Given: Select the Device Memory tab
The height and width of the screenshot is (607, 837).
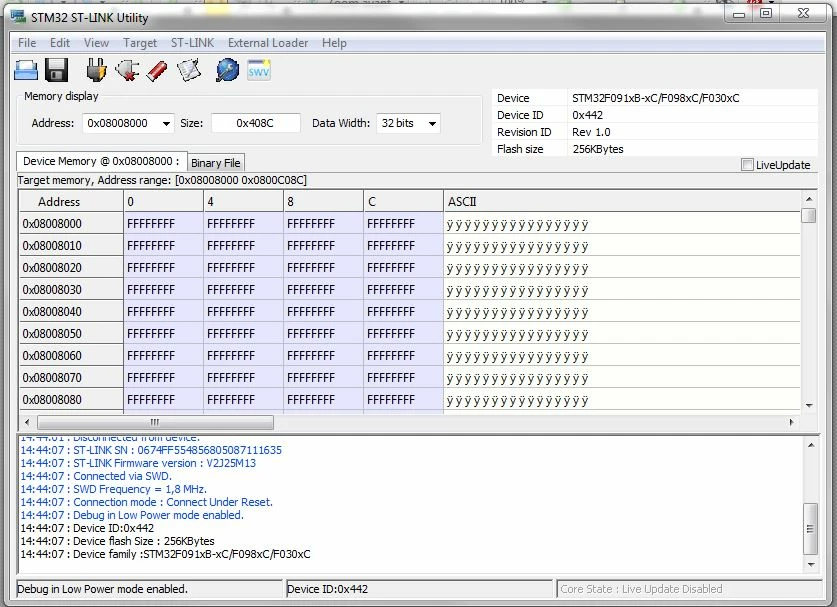Looking at the screenshot, I should (101, 161).
